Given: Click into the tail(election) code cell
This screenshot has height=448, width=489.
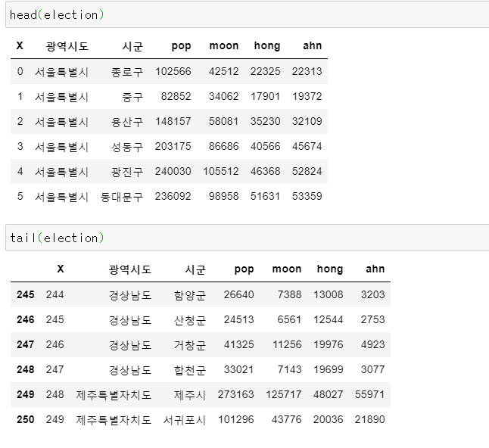Looking at the screenshot, I should 247,238.
